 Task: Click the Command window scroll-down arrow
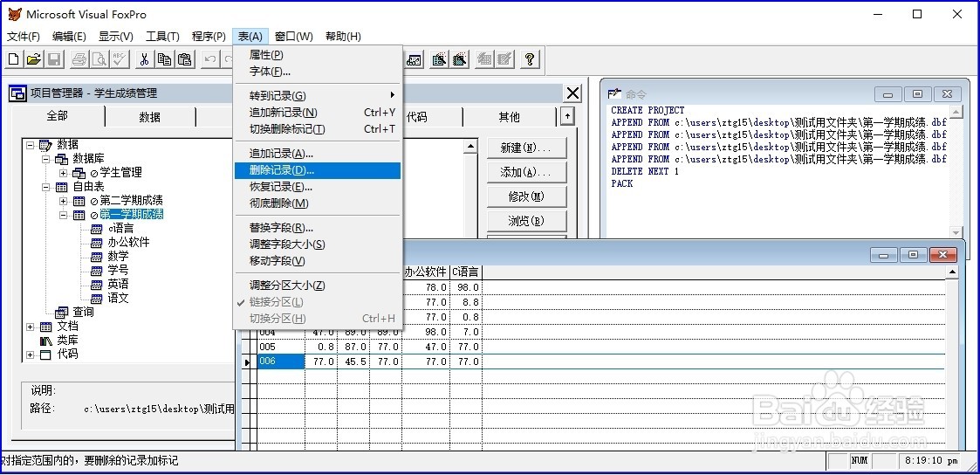[955, 232]
